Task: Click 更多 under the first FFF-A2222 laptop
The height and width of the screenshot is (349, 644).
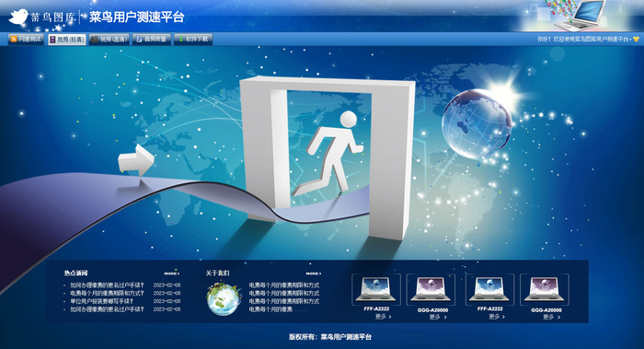Action: coord(383,317)
